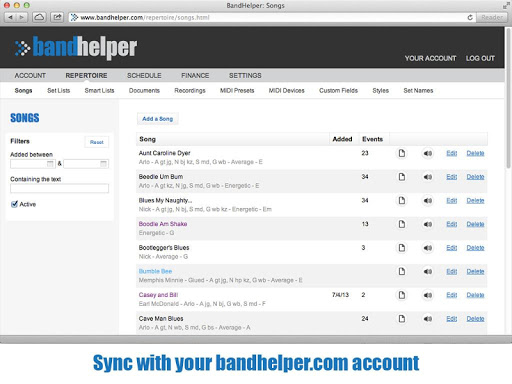
Task: Click speaker icon for Bootlegger's Blues
Action: tap(428, 248)
